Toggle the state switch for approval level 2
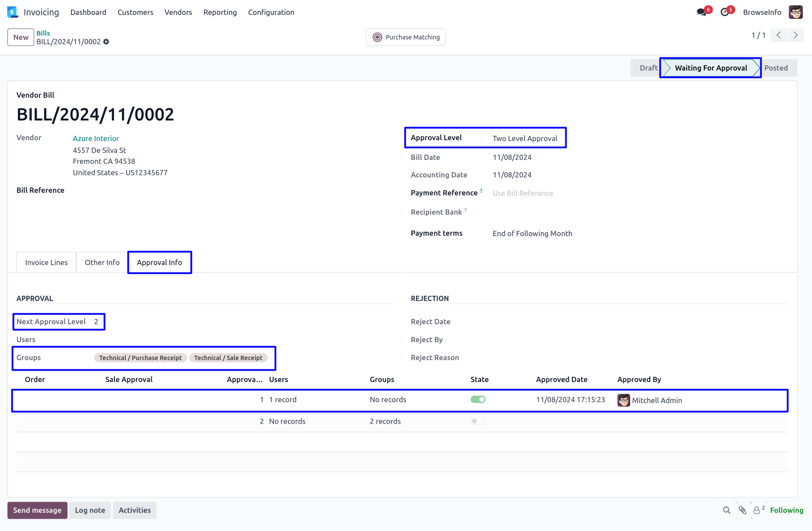The width and height of the screenshot is (812, 531). click(x=478, y=421)
